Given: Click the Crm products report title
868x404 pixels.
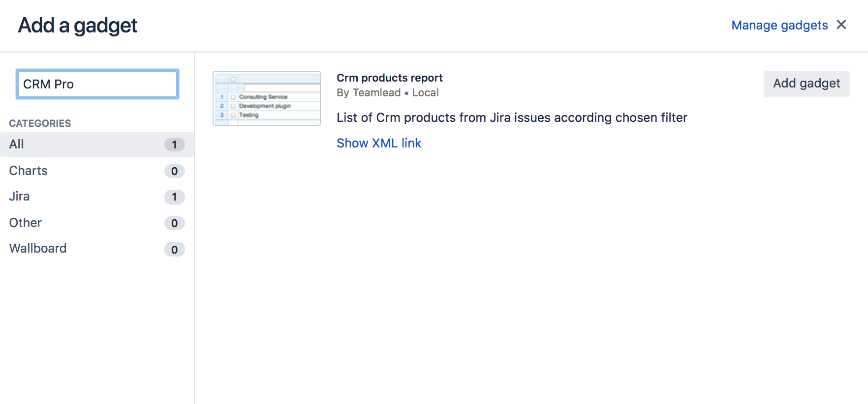Looking at the screenshot, I should [x=390, y=78].
